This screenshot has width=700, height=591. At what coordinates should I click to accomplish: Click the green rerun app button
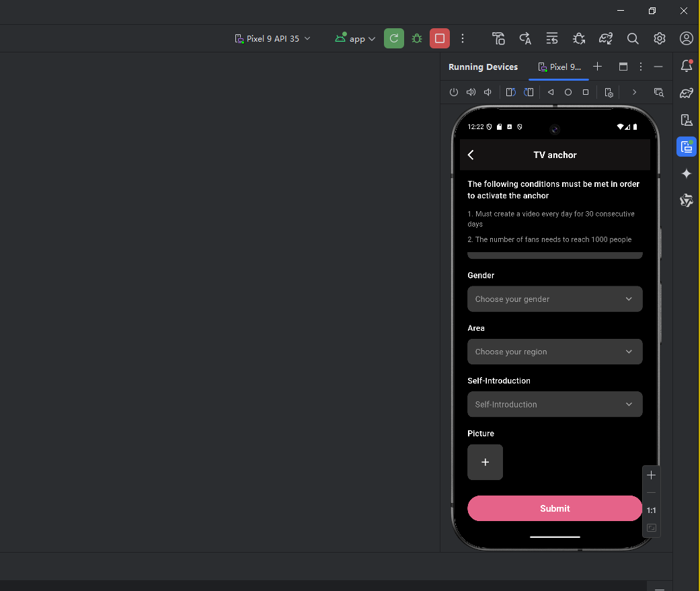[x=394, y=38]
